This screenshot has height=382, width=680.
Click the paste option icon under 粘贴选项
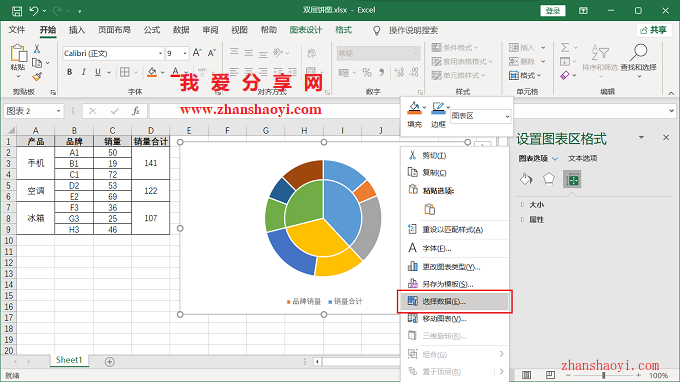[x=430, y=209]
